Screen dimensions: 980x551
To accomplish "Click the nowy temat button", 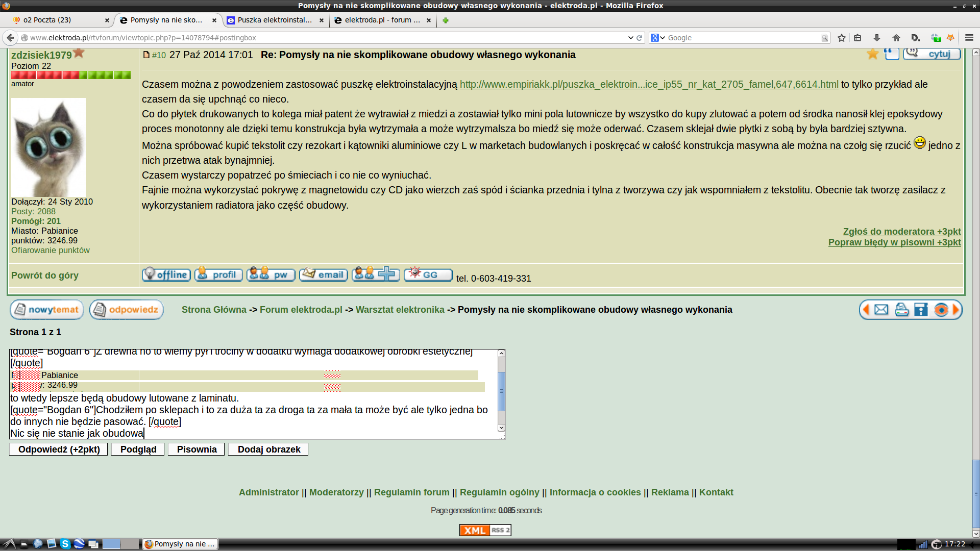I will (x=47, y=310).
